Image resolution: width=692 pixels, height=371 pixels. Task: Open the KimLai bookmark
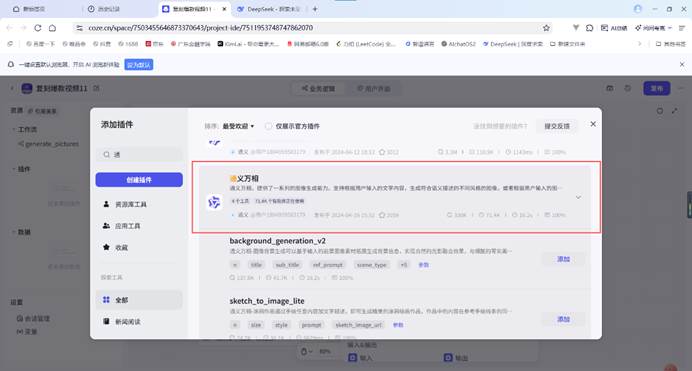248,44
